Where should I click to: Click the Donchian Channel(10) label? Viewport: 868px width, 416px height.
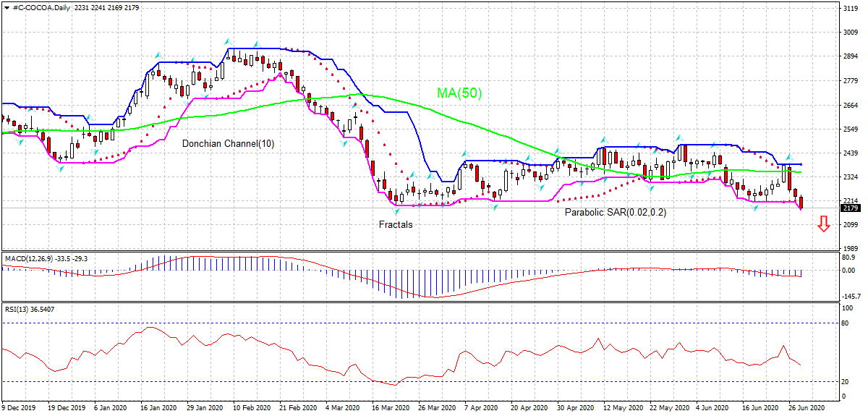(x=228, y=143)
